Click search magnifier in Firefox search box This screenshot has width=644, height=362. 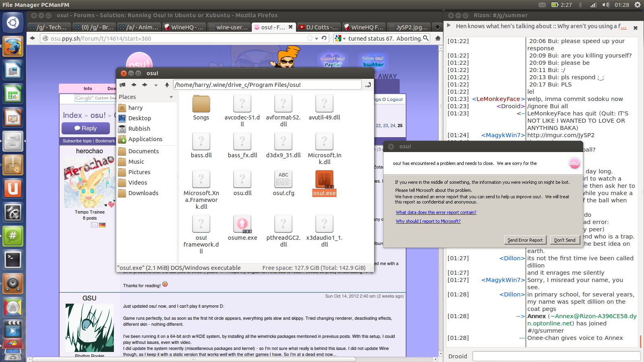click(x=425, y=38)
